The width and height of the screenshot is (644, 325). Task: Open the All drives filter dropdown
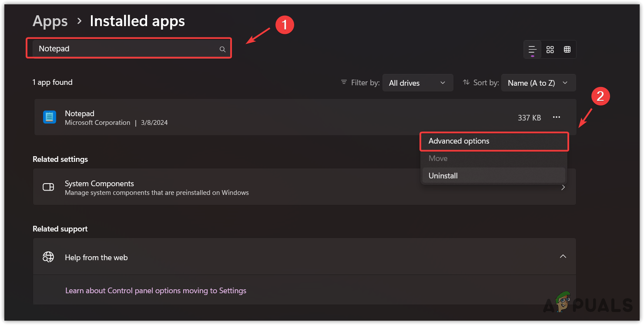point(417,83)
